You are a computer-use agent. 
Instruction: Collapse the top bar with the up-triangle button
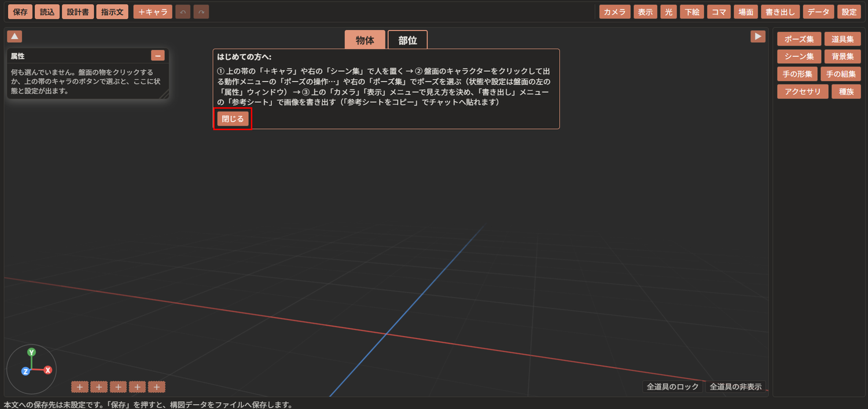point(14,36)
